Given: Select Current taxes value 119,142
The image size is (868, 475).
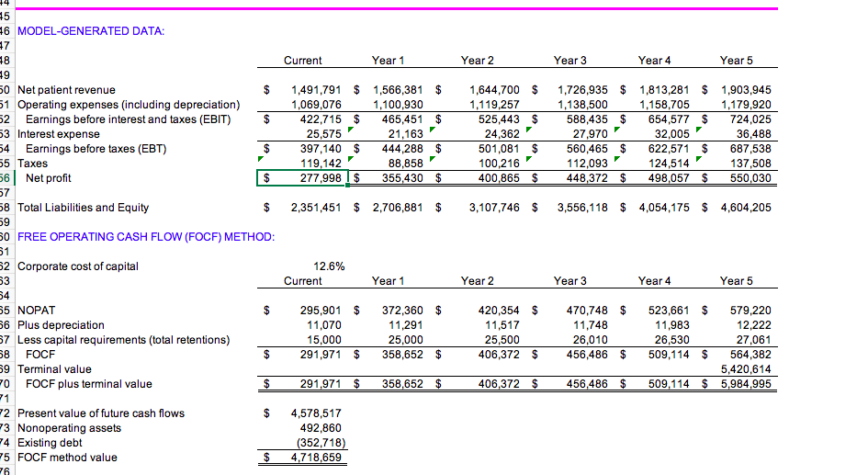Looking at the screenshot, I should [x=321, y=164].
